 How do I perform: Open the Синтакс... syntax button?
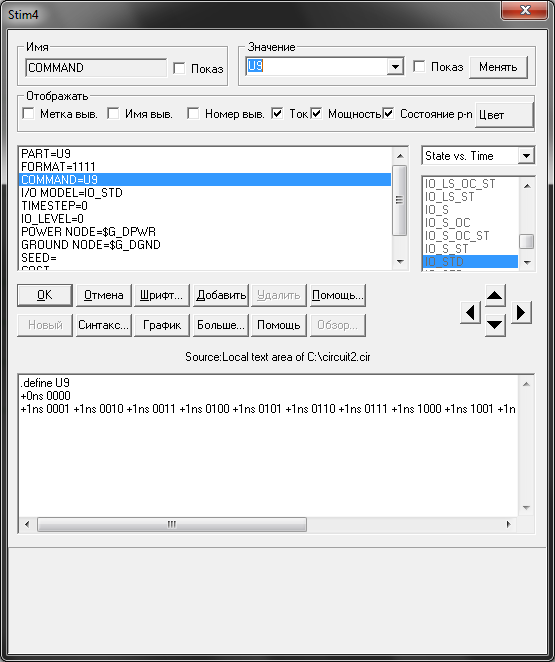click(103, 325)
